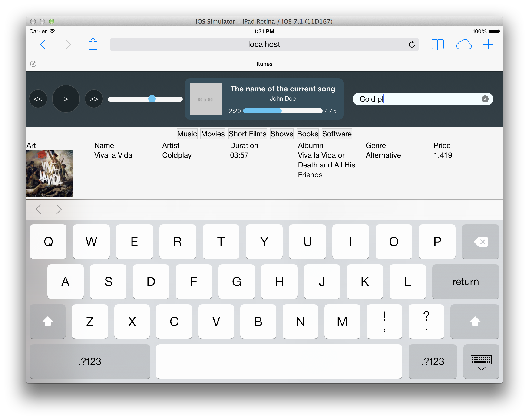Adjust the volume slider knob
Image resolution: width=529 pixels, height=420 pixels.
152,99
